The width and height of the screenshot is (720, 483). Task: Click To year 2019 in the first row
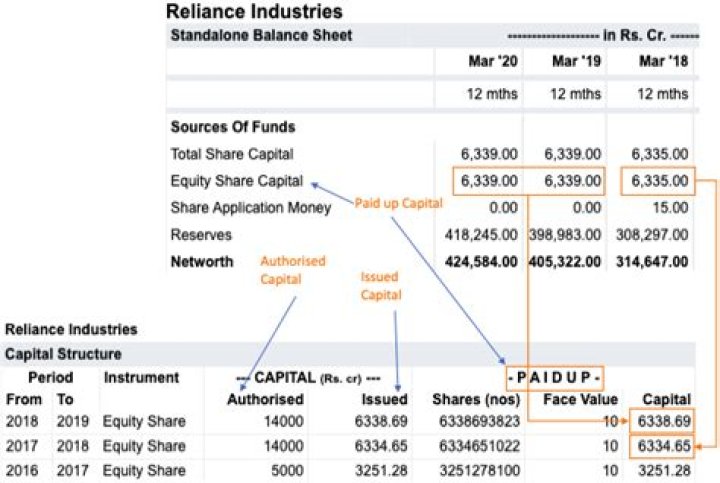click(73, 421)
